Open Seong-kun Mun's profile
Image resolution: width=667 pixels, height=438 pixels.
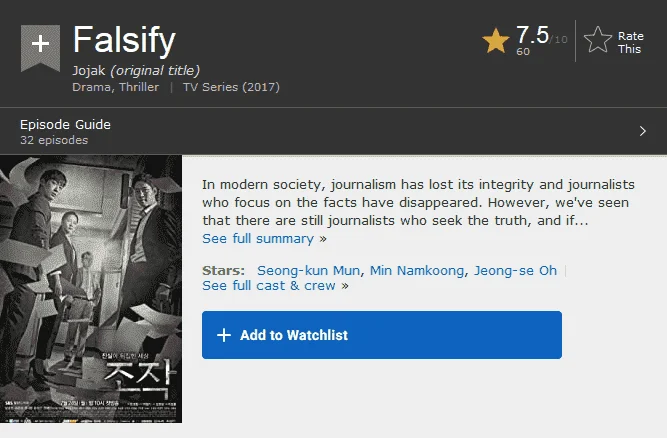tap(308, 270)
